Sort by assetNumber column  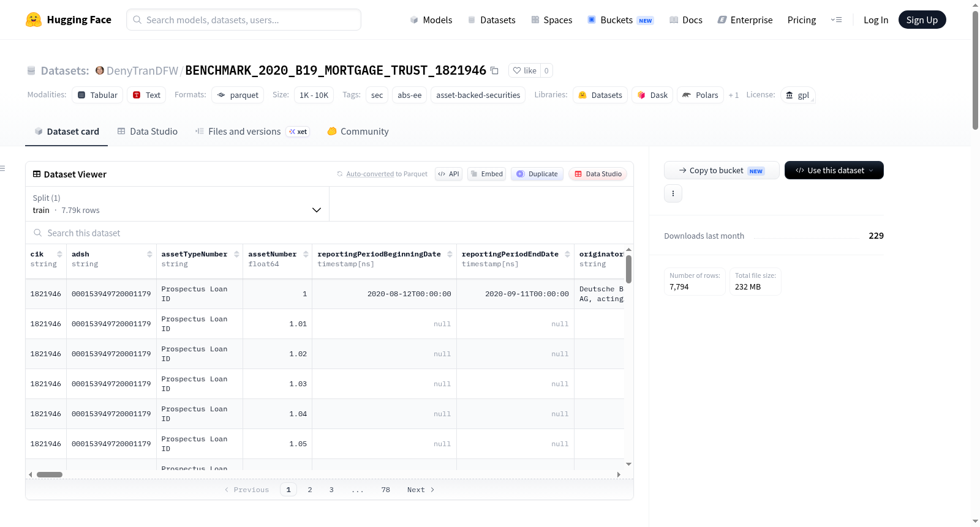coord(306,254)
